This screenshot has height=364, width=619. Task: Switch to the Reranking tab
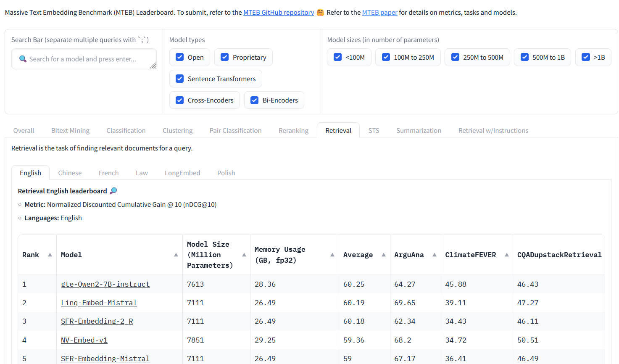click(x=293, y=130)
